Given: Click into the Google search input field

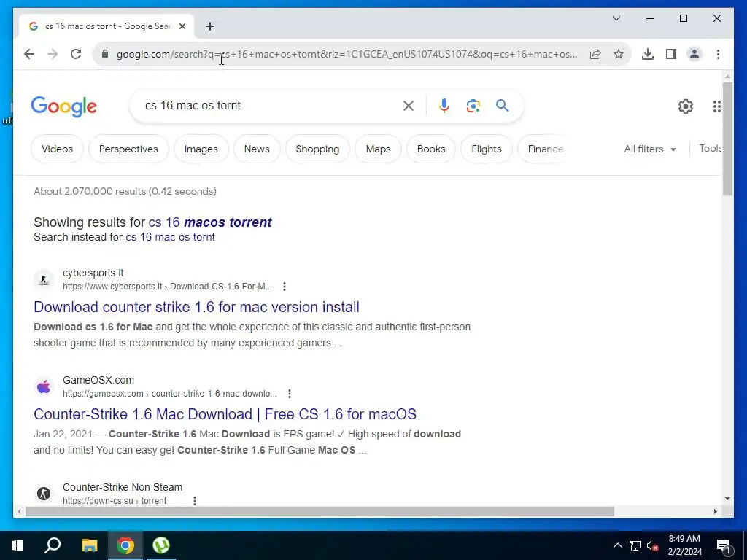Looking at the screenshot, I should point(269,106).
